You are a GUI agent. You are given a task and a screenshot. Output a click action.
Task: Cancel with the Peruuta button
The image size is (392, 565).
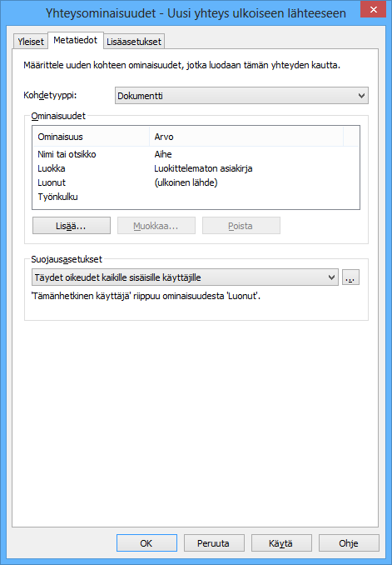click(214, 542)
